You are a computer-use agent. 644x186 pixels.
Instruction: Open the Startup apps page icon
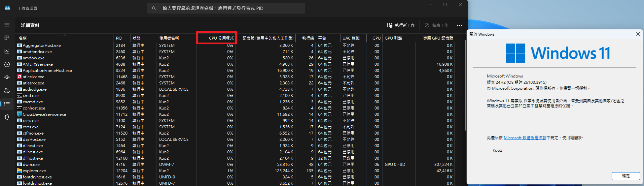tap(7, 77)
